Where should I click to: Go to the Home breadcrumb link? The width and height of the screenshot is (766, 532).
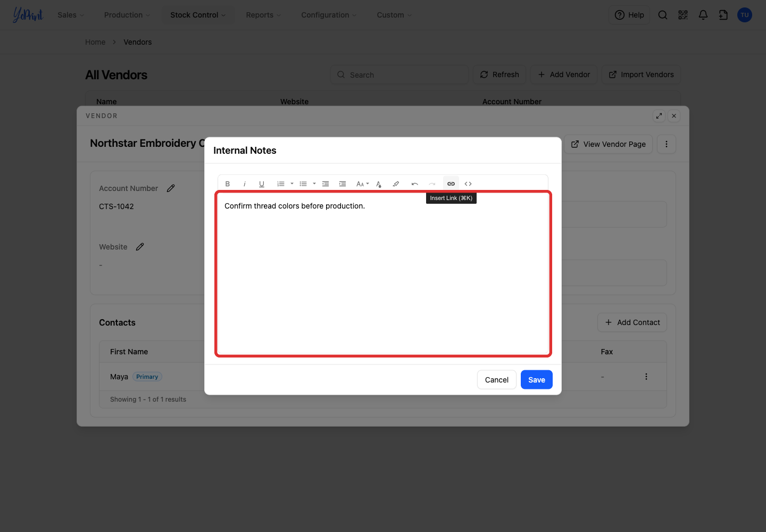pyautogui.click(x=95, y=42)
